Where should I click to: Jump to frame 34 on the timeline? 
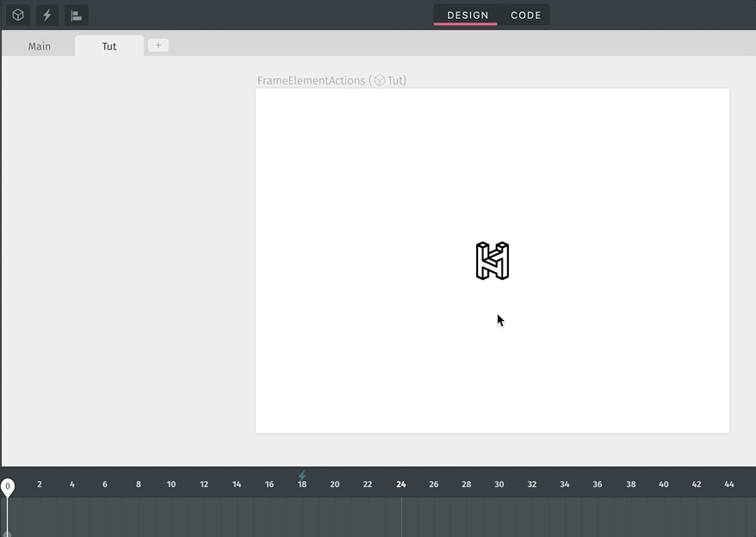[565, 485]
